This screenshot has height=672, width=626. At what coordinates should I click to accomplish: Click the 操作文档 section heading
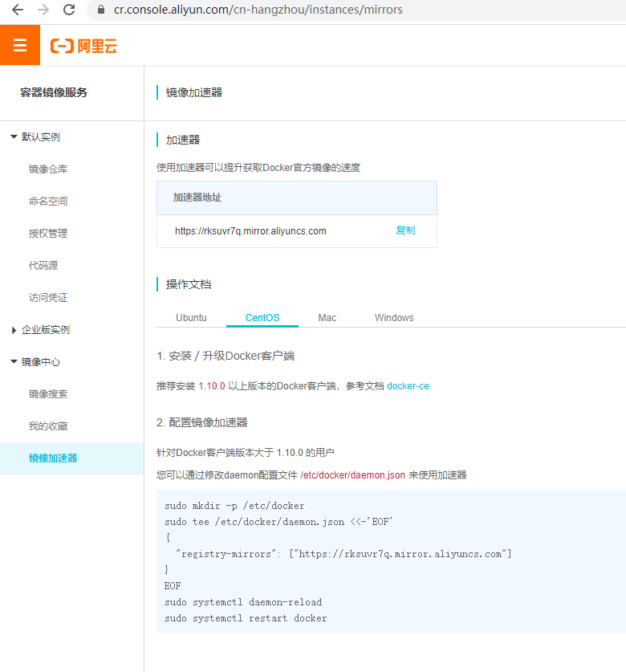point(189,284)
